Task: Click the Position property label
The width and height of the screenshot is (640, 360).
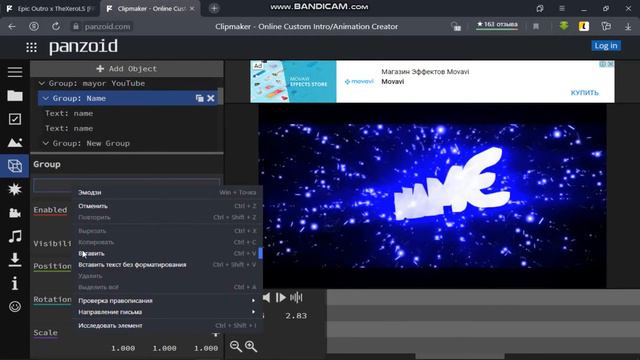Action: click(52, 266)
